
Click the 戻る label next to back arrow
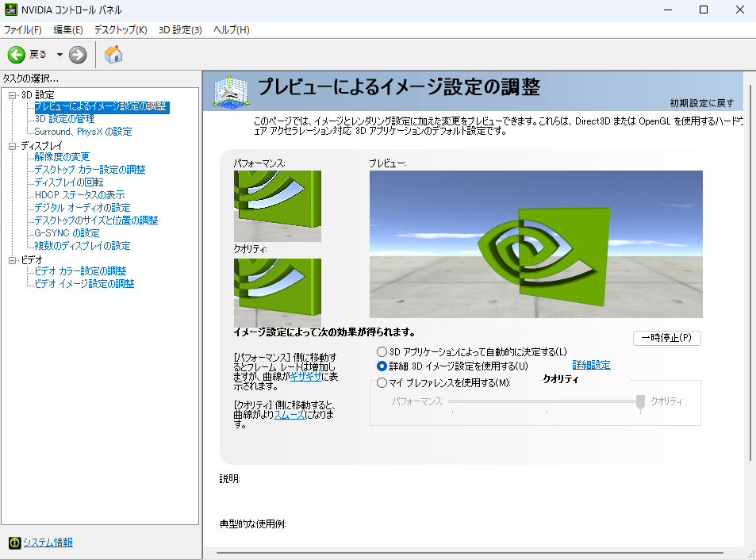click(x=37, y=55)
